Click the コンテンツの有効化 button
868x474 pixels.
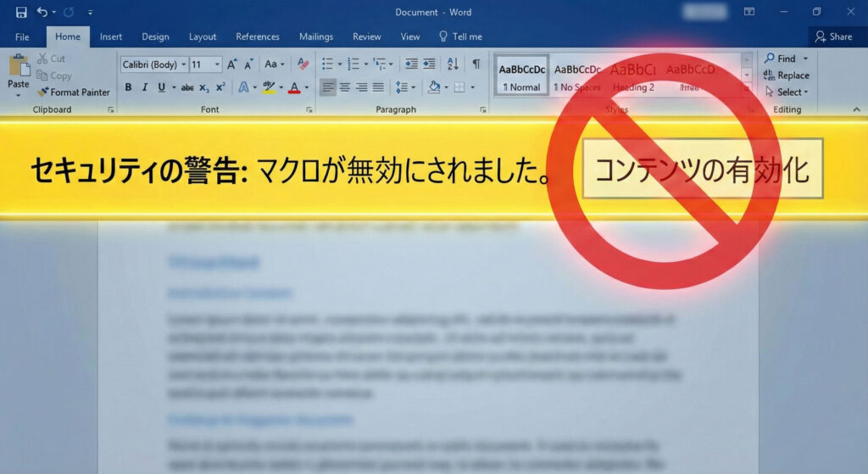[703, 169]
